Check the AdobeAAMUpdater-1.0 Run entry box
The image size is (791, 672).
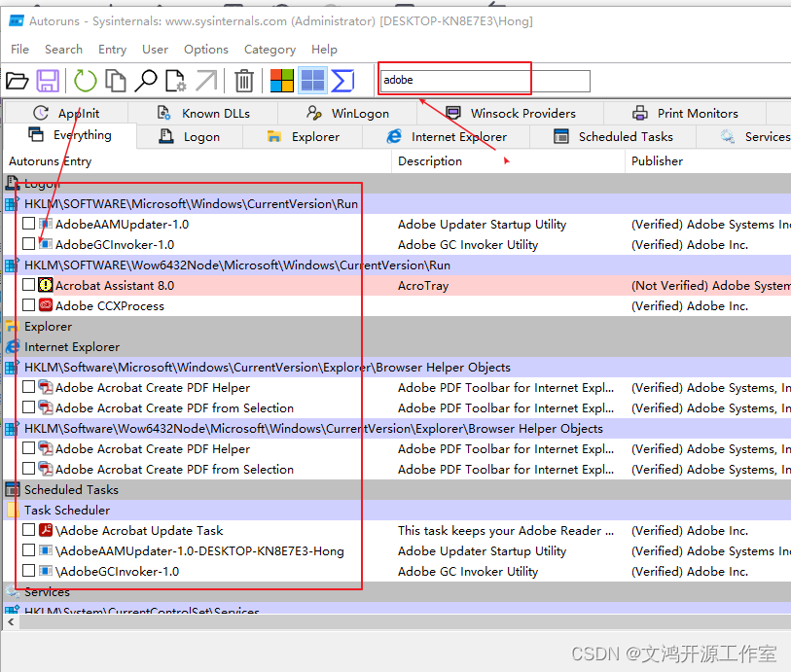tap(29, 224)
